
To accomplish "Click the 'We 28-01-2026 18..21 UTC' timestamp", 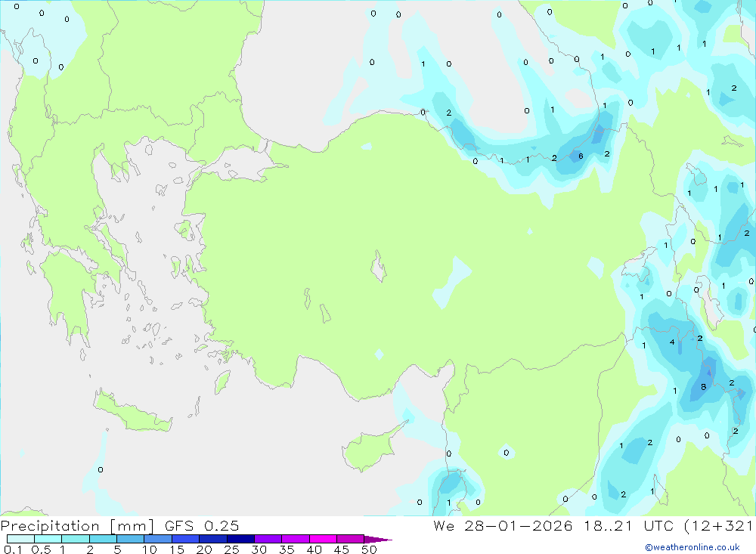I will (553, 525).
